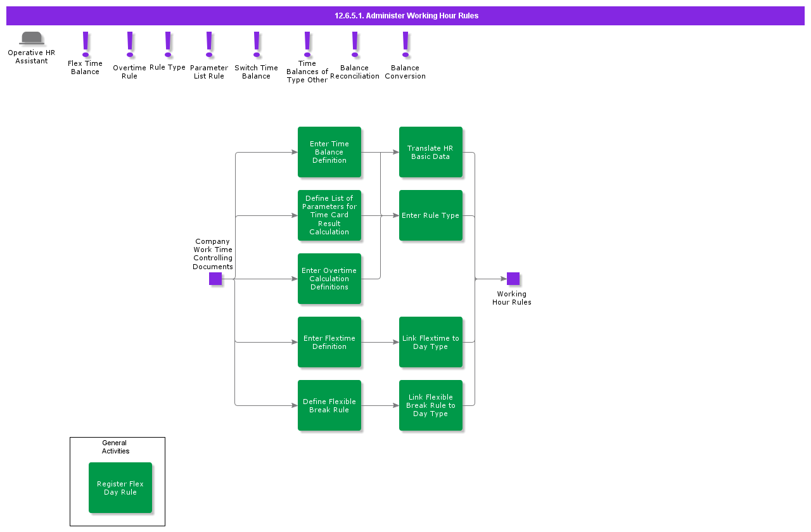
Task: Select Link Flextime to Day Type
Action: pos(431,342)
